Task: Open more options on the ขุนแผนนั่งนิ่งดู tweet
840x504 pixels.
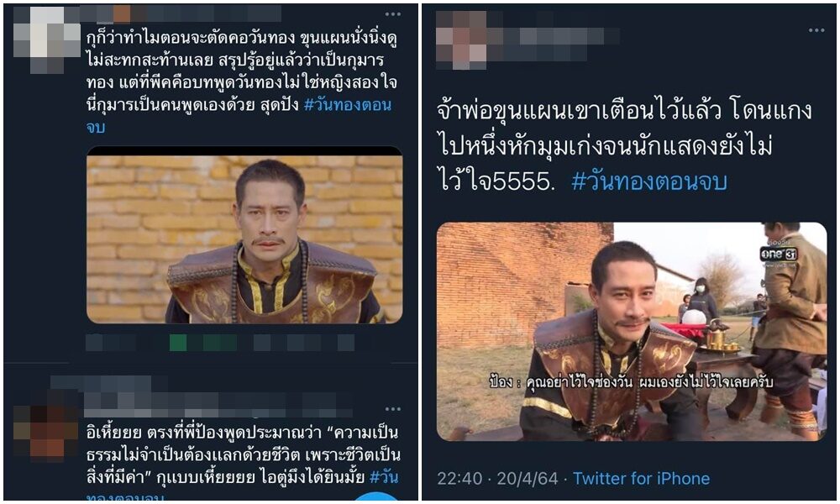Action: pos(392,14)
